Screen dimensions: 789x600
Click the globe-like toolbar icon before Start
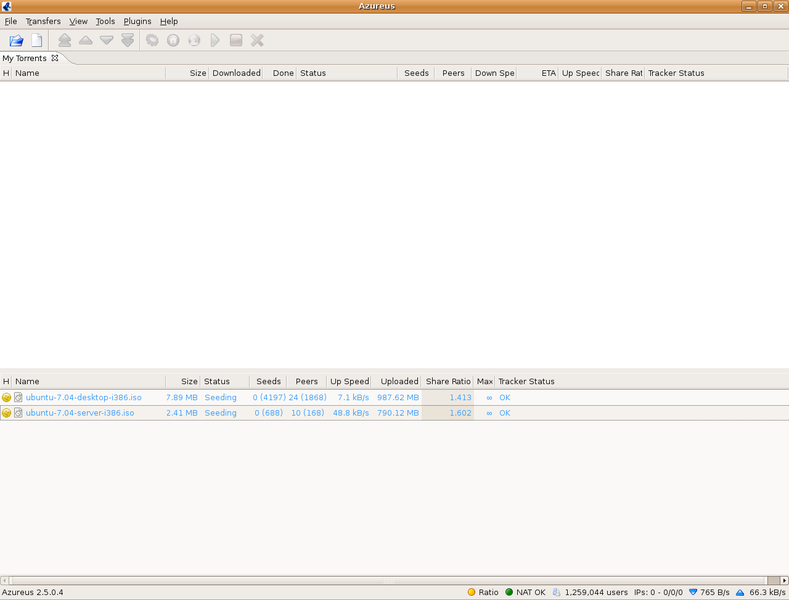pyautogui.click(x=194, y=40)
